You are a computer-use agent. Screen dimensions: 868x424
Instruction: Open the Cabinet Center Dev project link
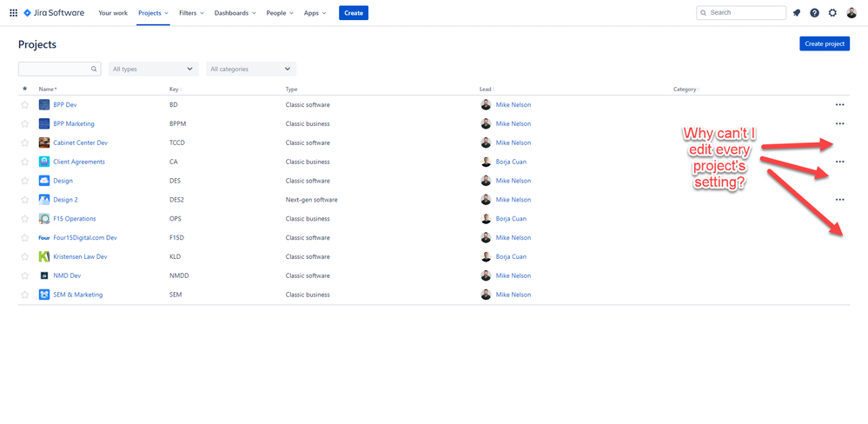pos(80,142)
